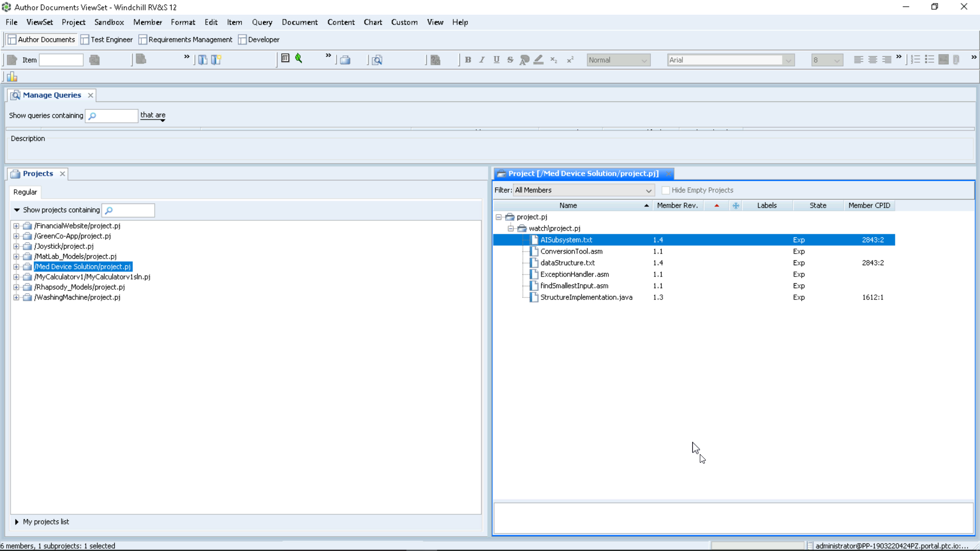Image resolution: width=980 pixels, height=551 pixels.
Task: Toggle Hide Empty Projects checkbox
Action: [x=666, y=190]
